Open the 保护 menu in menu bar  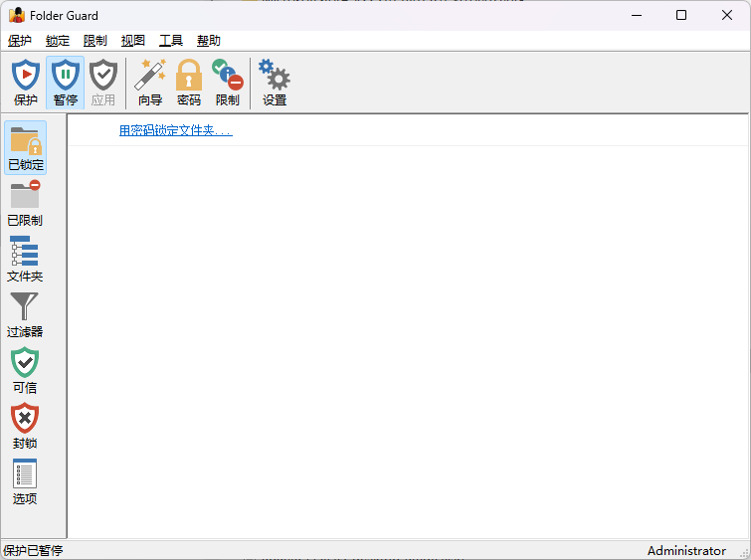[x=20, y=41]
